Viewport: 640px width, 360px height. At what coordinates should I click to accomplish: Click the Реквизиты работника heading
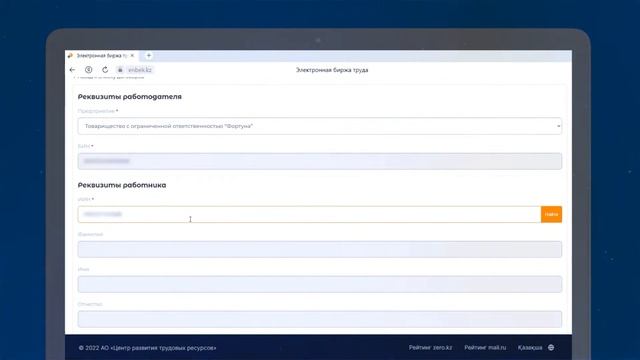point(122,185)
